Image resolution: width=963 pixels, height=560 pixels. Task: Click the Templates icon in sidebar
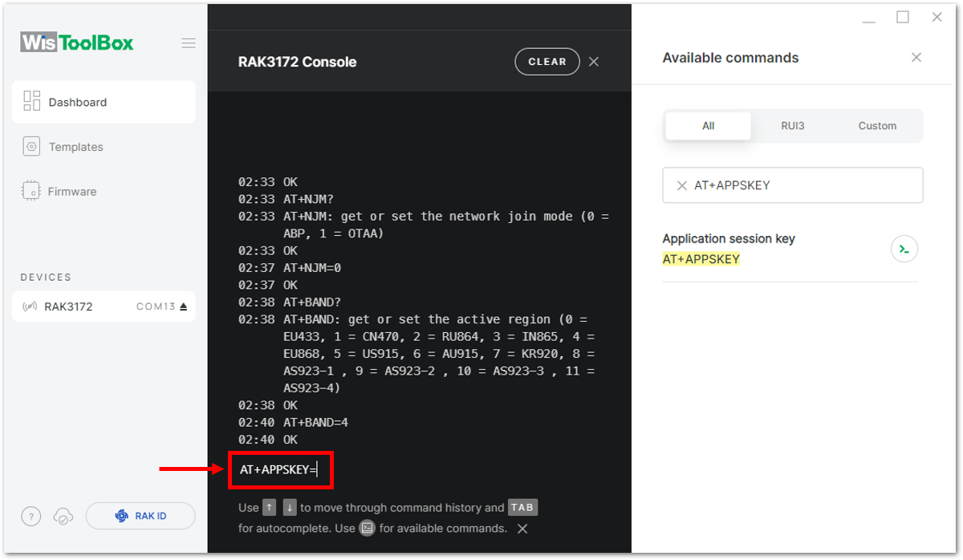pos(31,147)
